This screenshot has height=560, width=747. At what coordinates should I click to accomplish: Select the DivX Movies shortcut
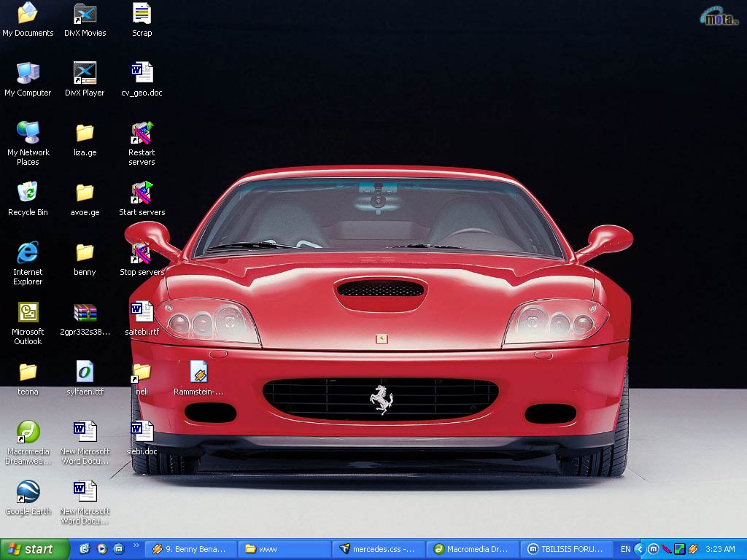[x=85, y=20]
